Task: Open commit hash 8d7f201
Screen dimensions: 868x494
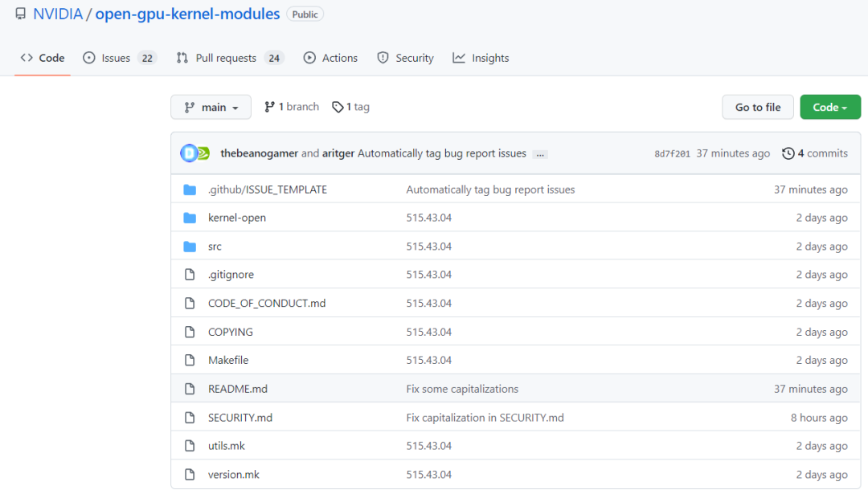Action: click(x=672, y=154)
